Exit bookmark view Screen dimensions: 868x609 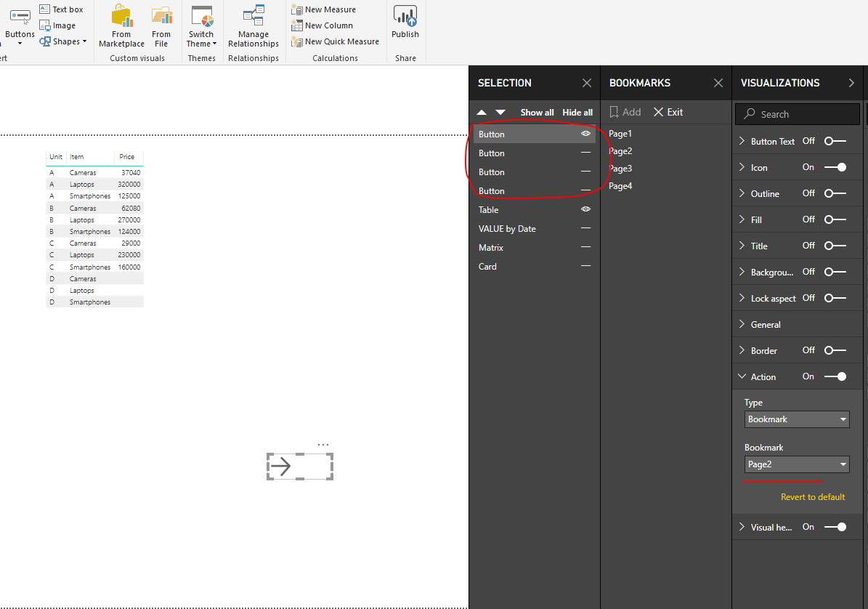coord(668,113)
